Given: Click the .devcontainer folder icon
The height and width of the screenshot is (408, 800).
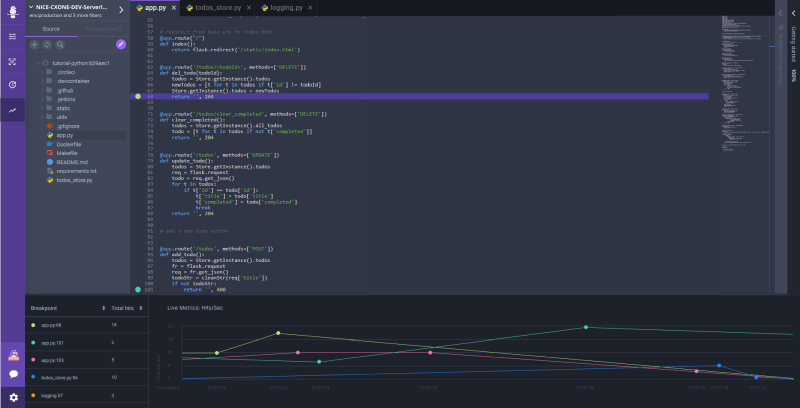Looking at the screenshot, I should (49, 81).
